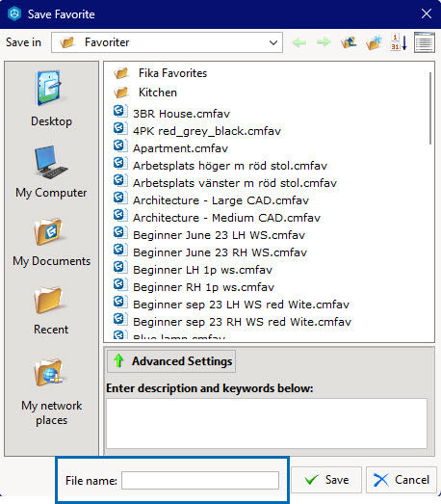Open the Fika Favorites folder
The height and width of the screenshot is (504, 441).
160,73
